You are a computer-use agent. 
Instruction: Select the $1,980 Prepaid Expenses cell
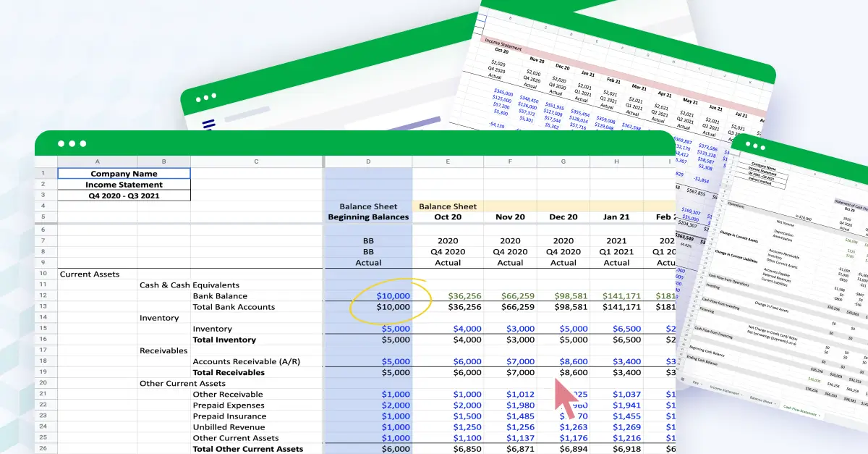(x=510, y=405)
